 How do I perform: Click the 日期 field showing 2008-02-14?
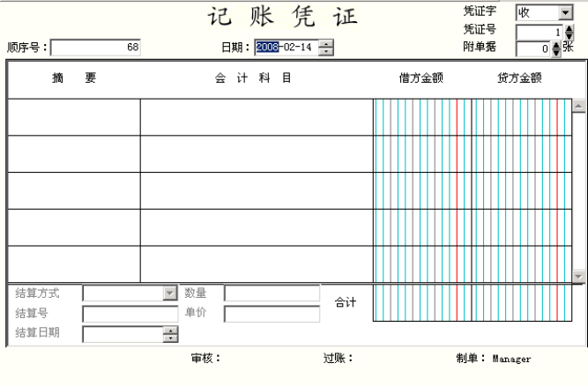(x=287, y=48)
